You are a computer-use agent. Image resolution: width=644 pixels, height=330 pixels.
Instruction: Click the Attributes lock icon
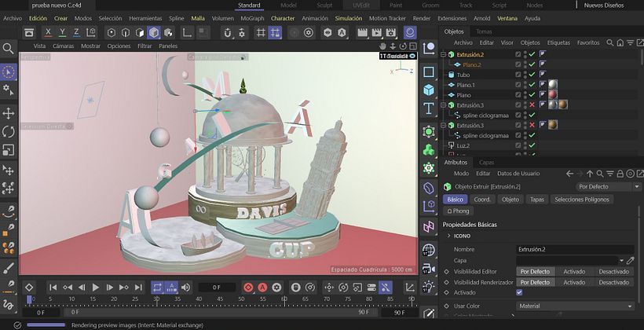[620, 174]
